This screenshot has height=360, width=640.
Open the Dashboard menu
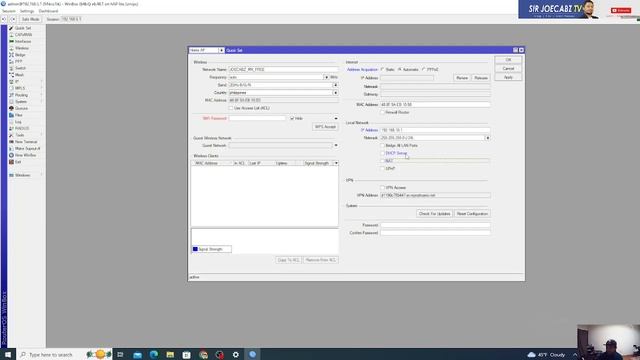point(48,11)
